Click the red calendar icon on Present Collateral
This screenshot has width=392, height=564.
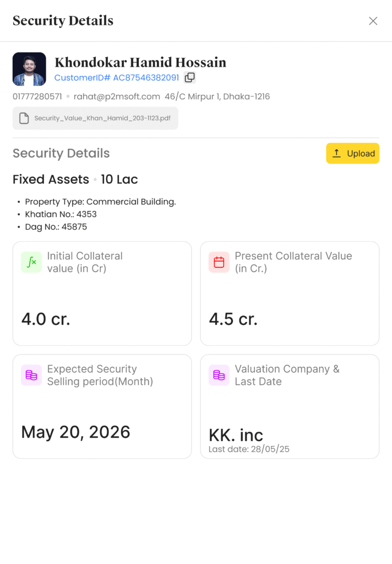click(219, 262)
